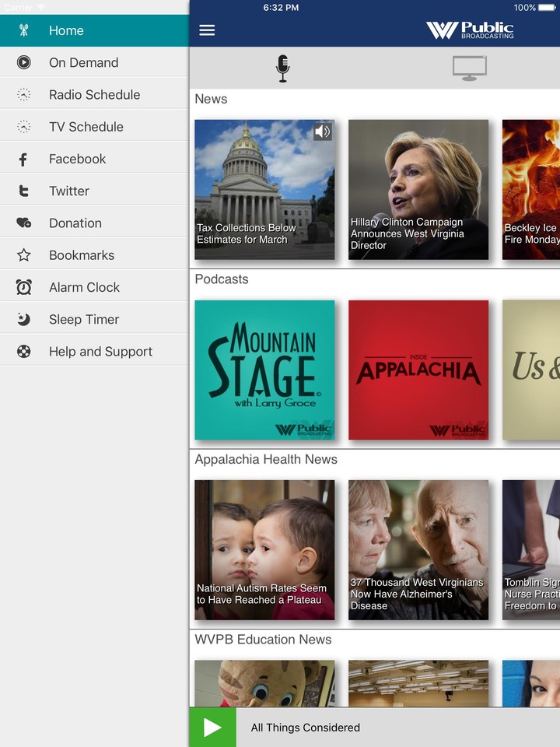560x747 pixels.
Task: Open the Mountain Stage podcast
Action: coord(264,370)
